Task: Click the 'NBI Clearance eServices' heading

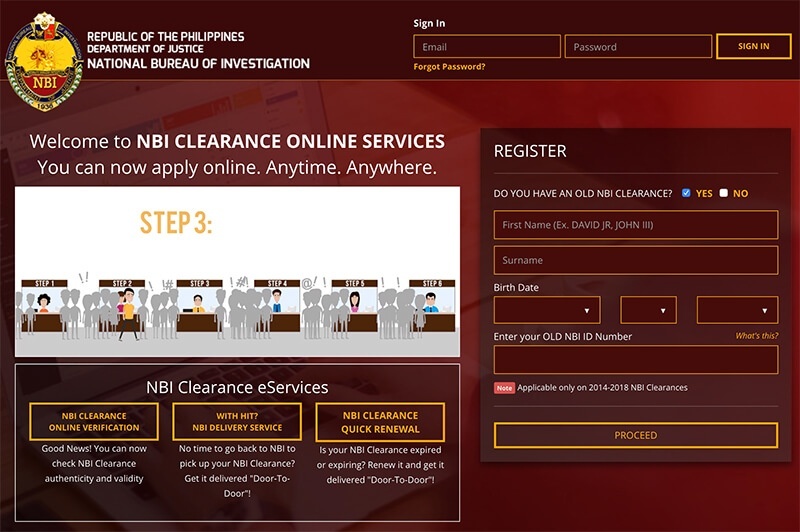Action: [237, 387]
